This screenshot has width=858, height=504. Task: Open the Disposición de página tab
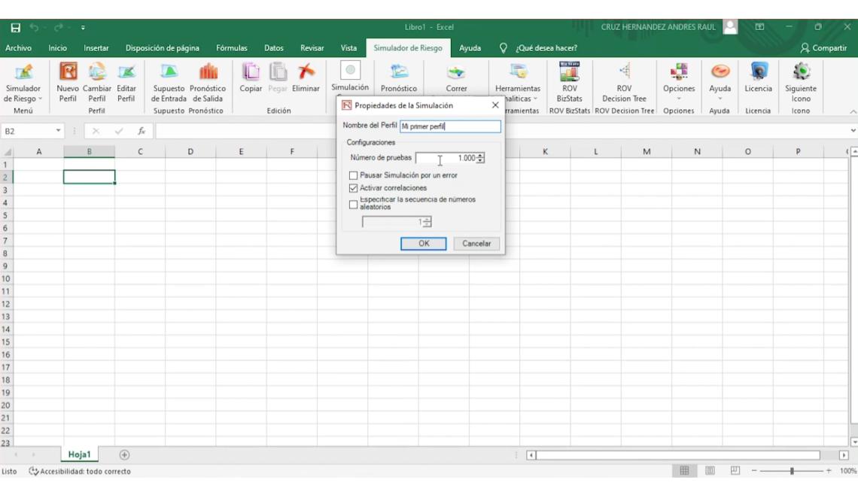(x=163, y=48)
